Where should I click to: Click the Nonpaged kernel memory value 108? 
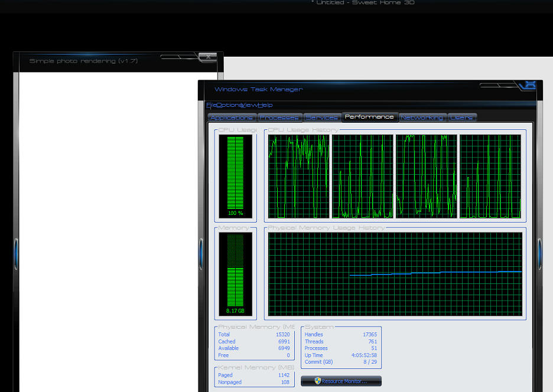(x=285, y=382)
